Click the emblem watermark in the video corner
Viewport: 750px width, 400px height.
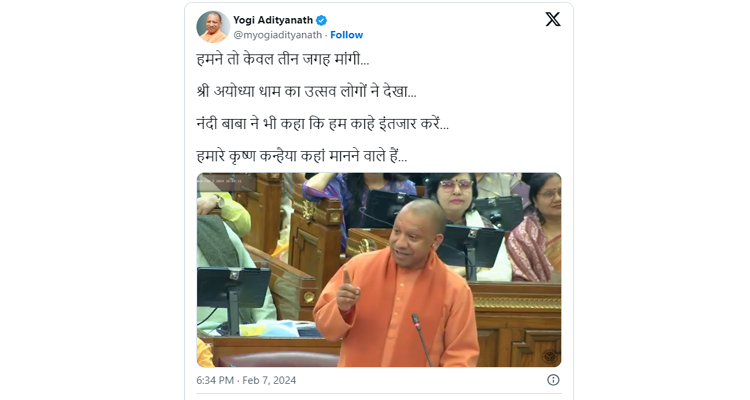coord(548,356)
